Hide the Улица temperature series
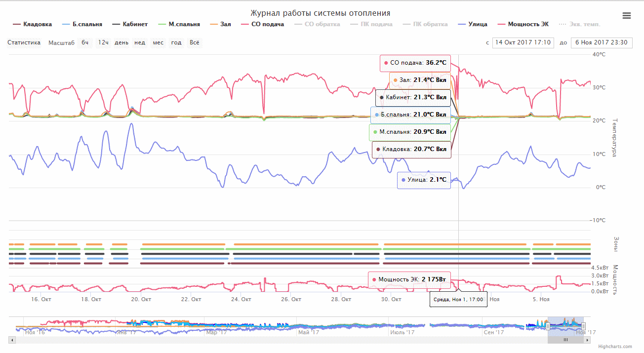The width and height of the screenshot is (644, 353). pos(473,24)
